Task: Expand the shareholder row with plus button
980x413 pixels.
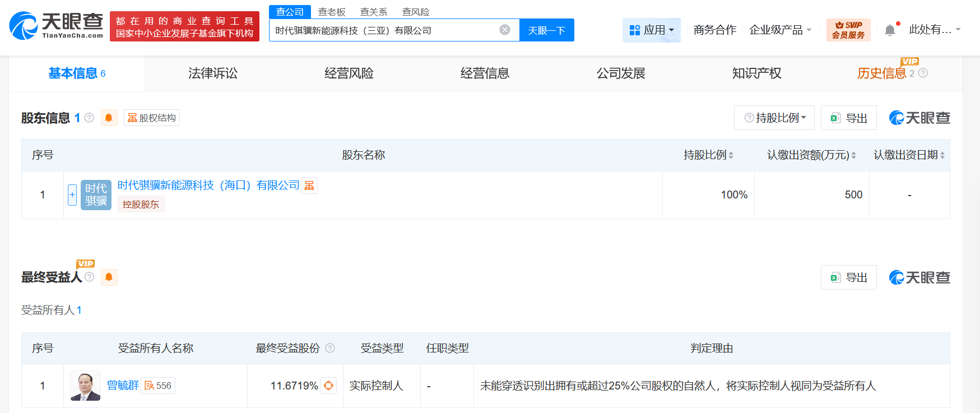Action: pos(72,195)
